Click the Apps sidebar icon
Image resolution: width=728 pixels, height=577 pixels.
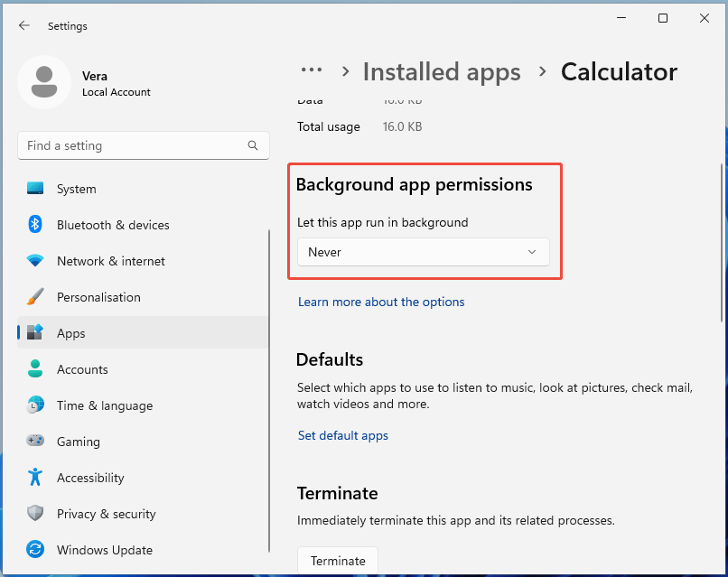35,333
